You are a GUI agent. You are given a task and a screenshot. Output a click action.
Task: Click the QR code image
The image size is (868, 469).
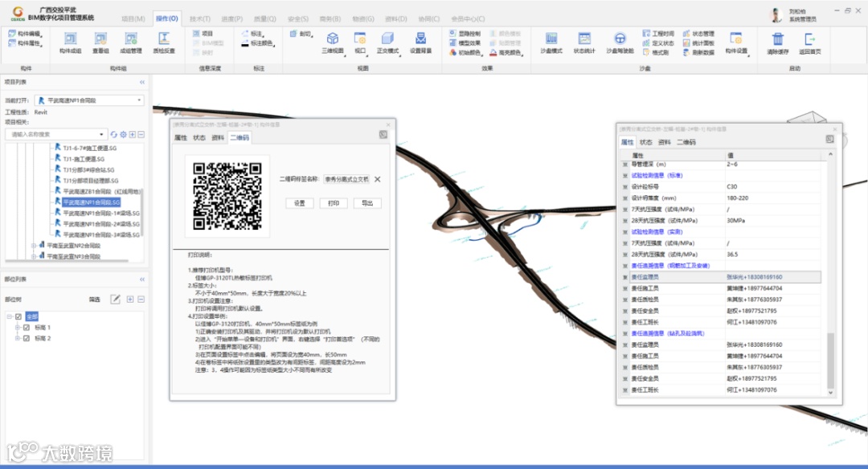227,196
